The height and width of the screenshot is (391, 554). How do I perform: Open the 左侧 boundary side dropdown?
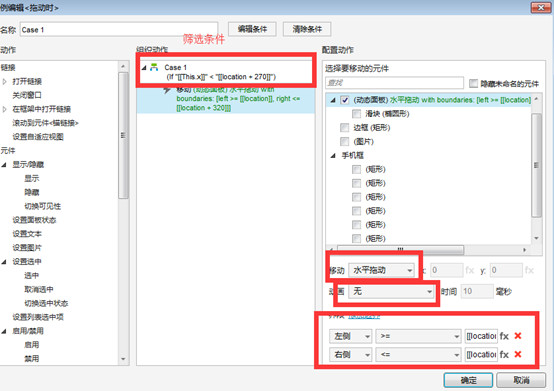(x=350, y=336)
